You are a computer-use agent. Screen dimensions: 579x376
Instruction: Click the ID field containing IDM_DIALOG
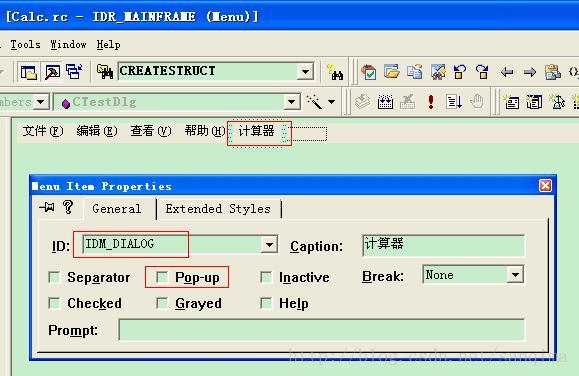pos(172,245)
